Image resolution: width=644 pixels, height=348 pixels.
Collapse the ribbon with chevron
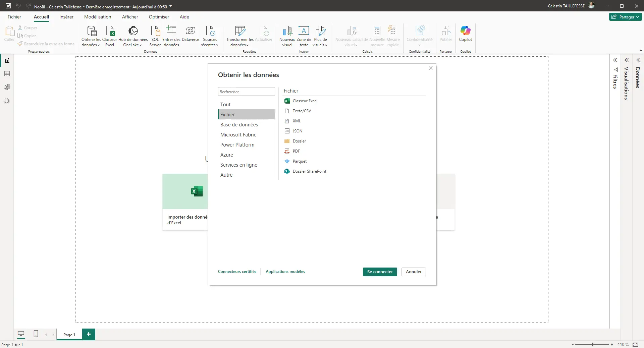pos(641,51)
